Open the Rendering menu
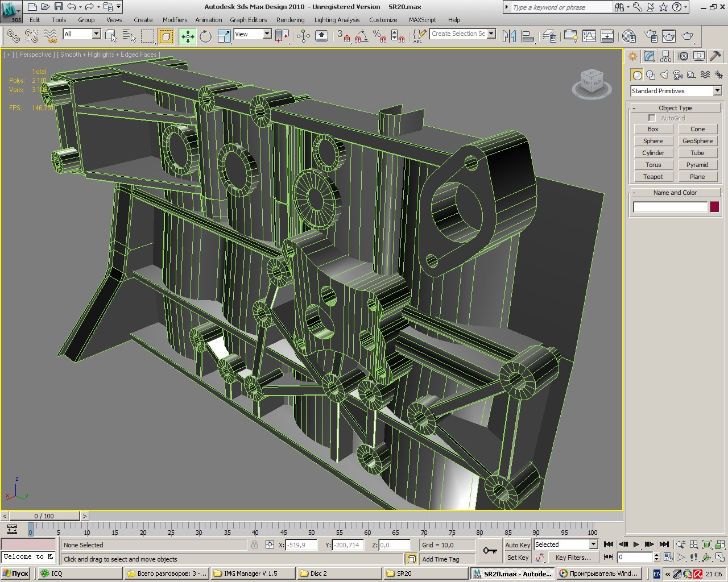The image size is (728, 582). coord(290,20)
